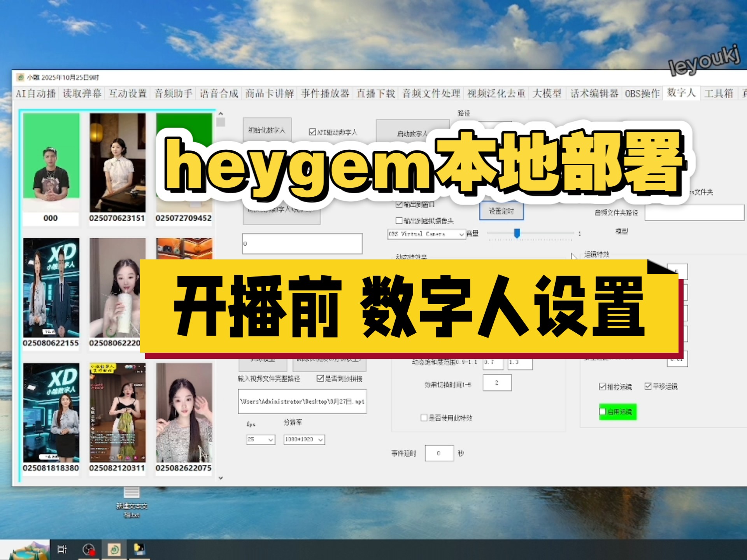Select the 数字人 tab

click(682, 93)
